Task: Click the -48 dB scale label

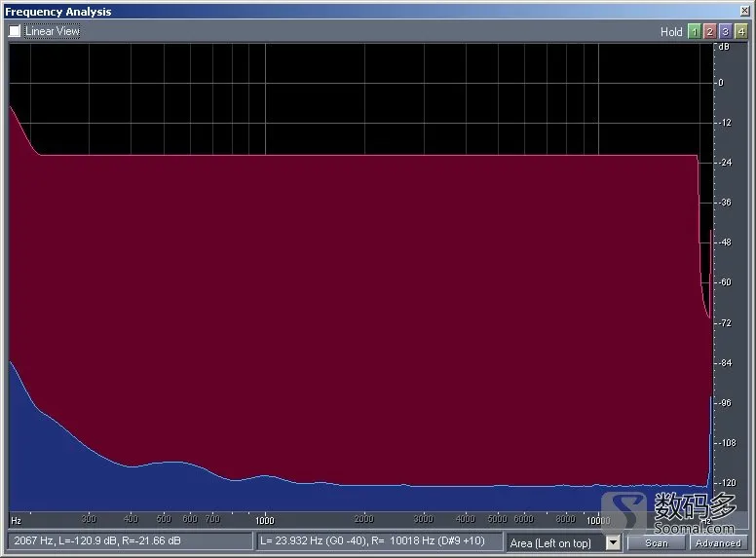Action: (725, 242)
